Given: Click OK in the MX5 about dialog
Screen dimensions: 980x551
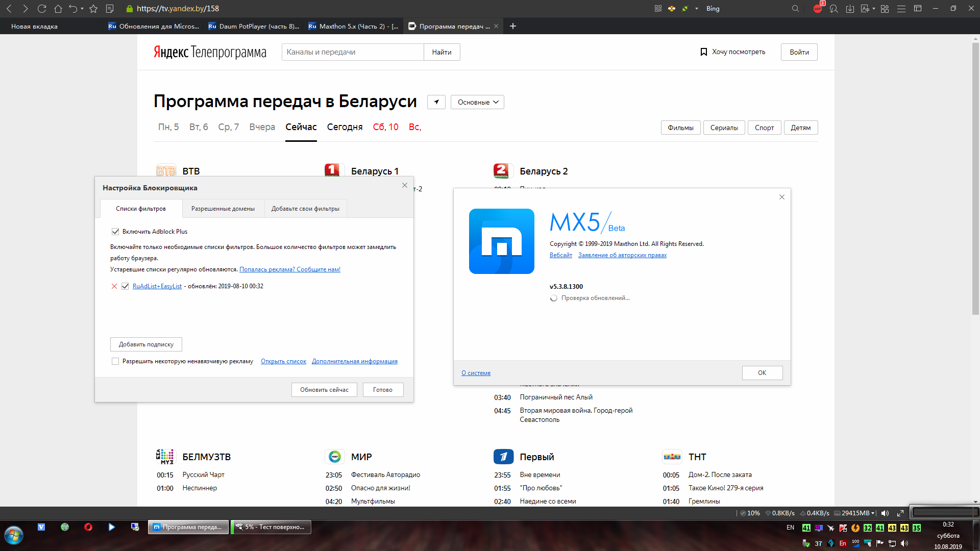Looking at the screenshot, I should (x=762, y=373).
